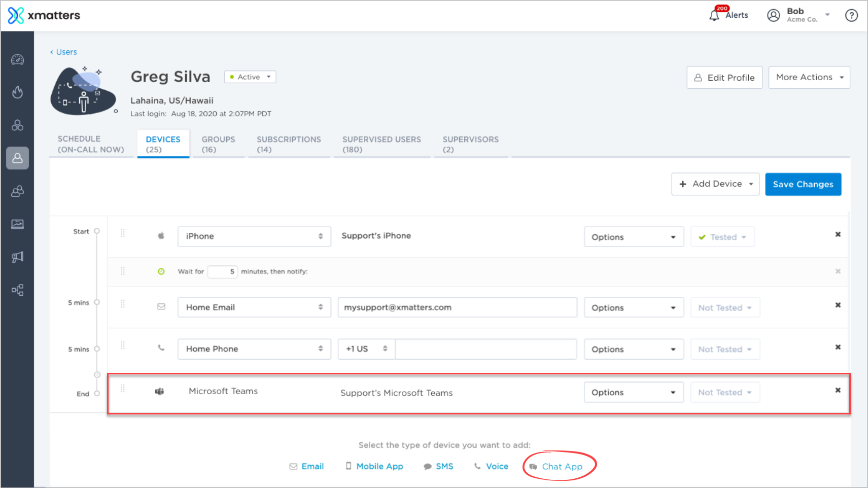The image size is (868, 488).
Task: Add an Email device type
Action: tap(306, 466)
